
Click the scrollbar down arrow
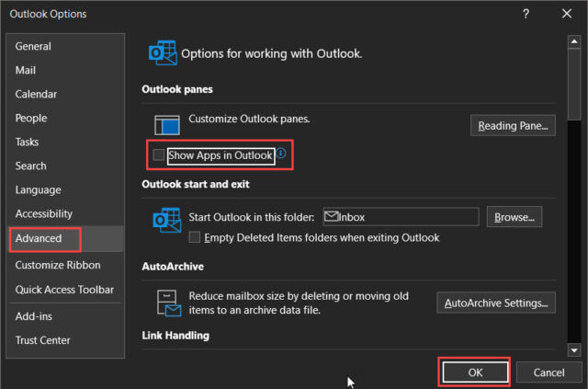tap(573, 350)
